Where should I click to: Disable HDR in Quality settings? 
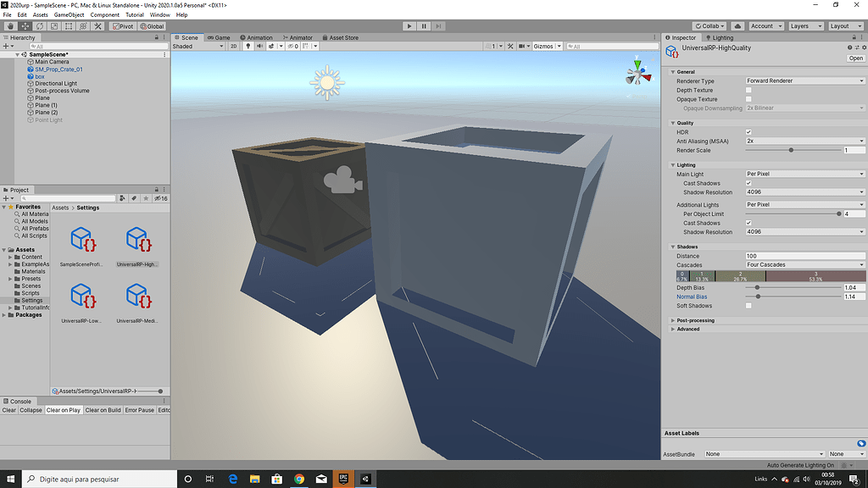749,131
